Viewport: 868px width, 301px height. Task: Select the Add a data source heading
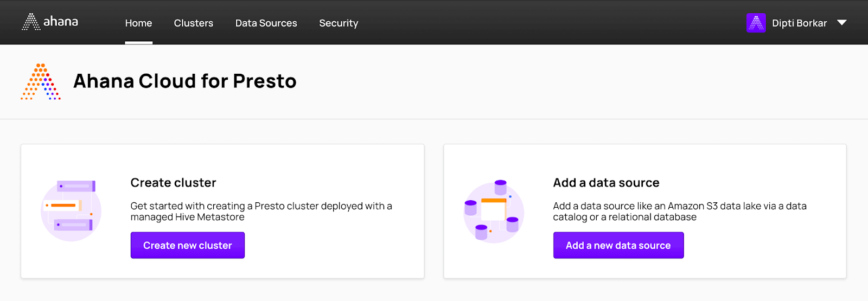click(x=606, y=183)
